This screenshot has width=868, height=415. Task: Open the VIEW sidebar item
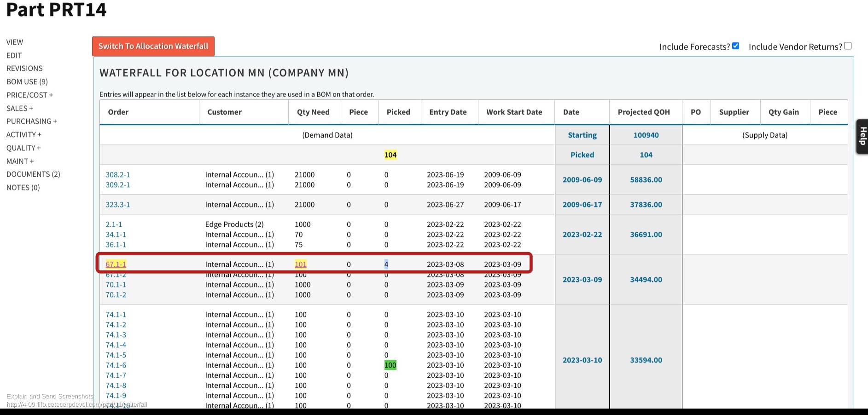15,42
